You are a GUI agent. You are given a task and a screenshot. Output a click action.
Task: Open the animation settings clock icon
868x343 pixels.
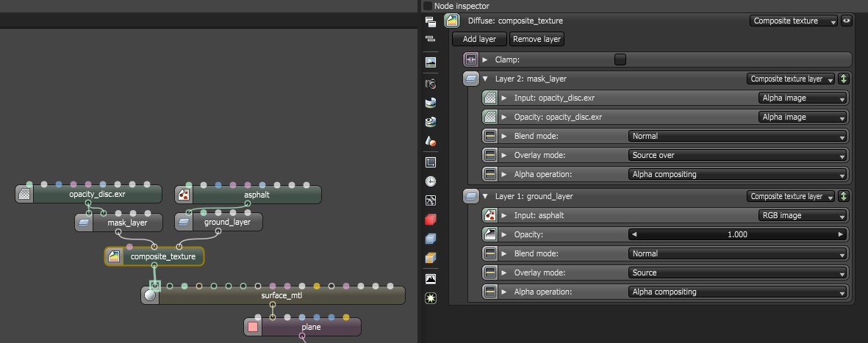(x=430, y=181)
